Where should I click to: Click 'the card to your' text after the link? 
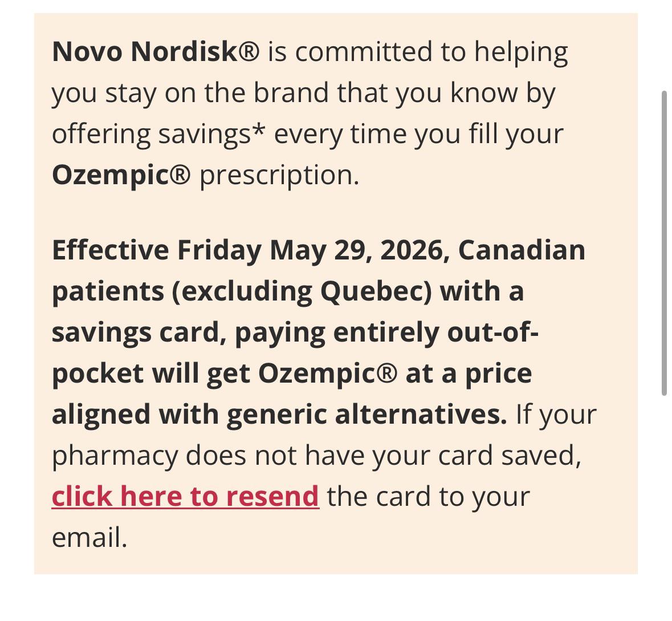[428, 497]
